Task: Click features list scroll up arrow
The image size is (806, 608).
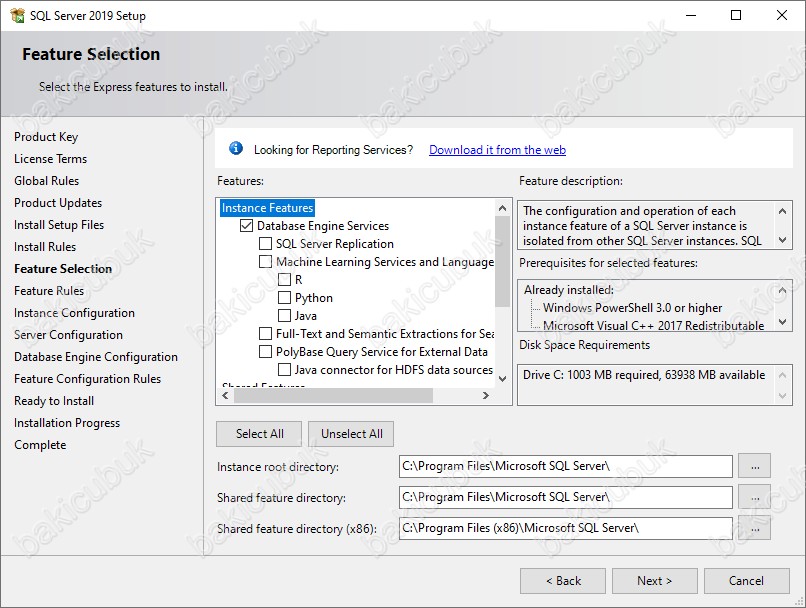Action: pyautogui.click(x=503, y=208)
